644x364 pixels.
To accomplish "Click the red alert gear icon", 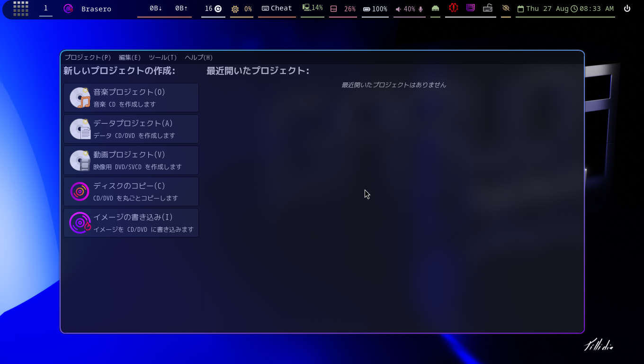I will click(453, 8).
